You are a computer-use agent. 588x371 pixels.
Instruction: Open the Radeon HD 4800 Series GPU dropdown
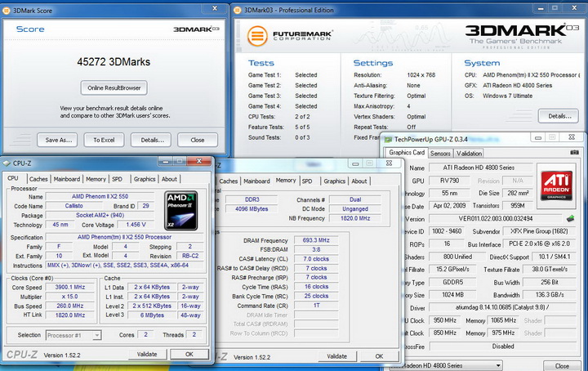tap(446, 365)
